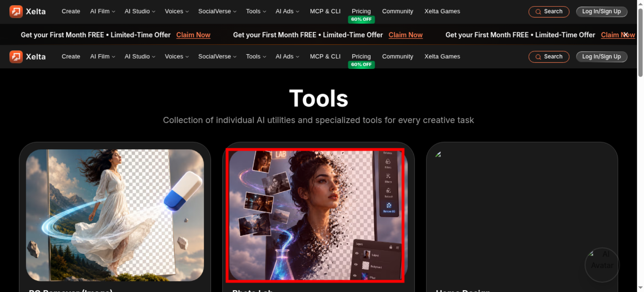Click Log In/Sign Up in second navbar
Screen dimensions: 644x292
pos(601,57)
